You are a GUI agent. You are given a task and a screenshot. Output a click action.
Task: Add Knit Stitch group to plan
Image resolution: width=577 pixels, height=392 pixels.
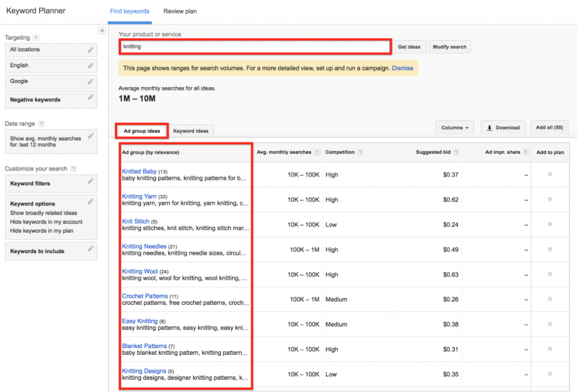tap(550, 224)
